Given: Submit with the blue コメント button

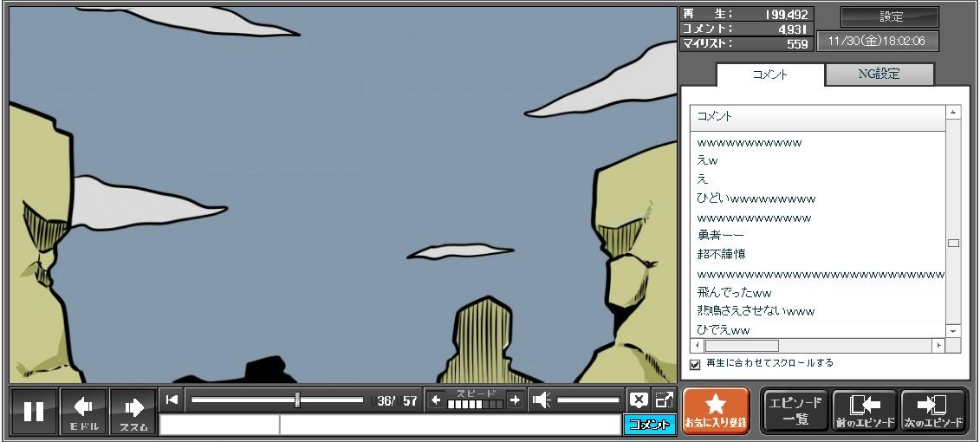Looking at the screenshot, I should pos(649,425).
